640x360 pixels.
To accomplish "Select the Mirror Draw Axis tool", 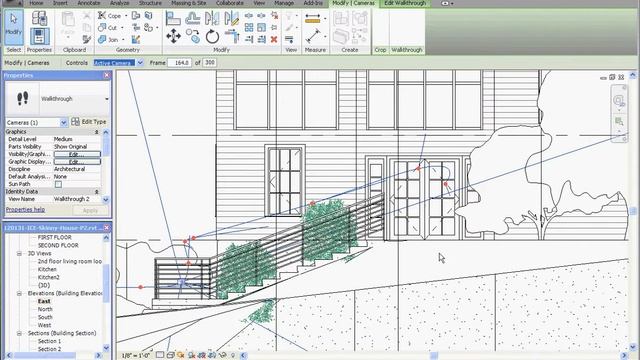I will 231,18.
